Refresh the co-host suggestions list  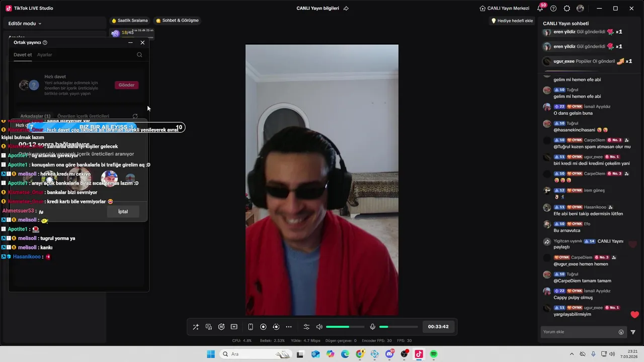135,116
